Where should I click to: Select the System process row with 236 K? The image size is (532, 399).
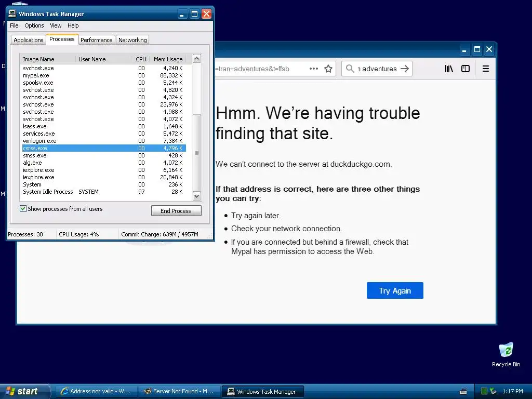pyautogui.click(x=103, y=184)
